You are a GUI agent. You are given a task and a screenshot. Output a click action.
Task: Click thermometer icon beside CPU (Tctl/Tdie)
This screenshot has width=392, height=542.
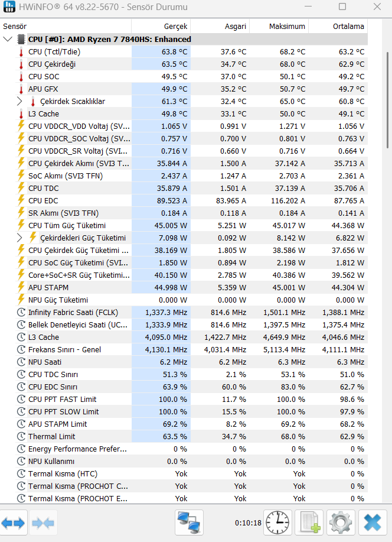pyautogui.click(x=21, y=52)
